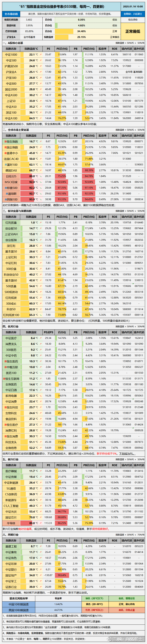Click the 国证芯片 index name
The image size is (147, 644).
pyautogui.click(x=11, y=518)
